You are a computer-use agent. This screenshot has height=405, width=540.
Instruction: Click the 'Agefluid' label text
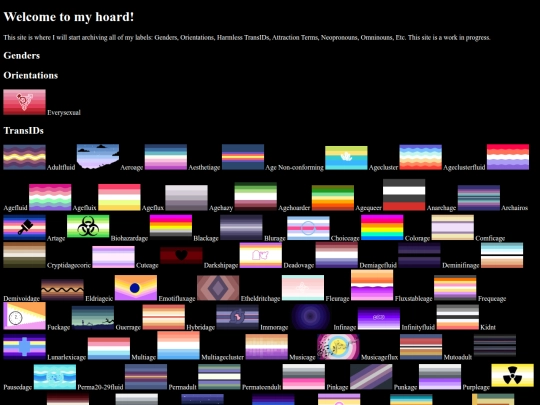[15, 208]
